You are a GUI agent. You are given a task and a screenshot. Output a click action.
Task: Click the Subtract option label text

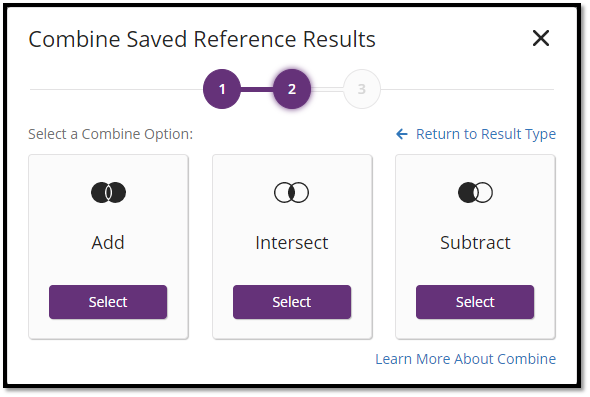[475, 243]
